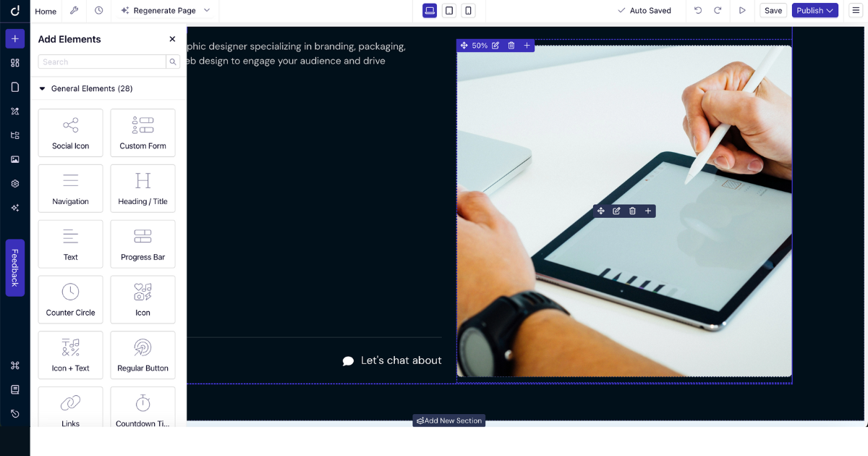
Task: Click the app logo in top-left corner
Action: click(x=15, y=10)
